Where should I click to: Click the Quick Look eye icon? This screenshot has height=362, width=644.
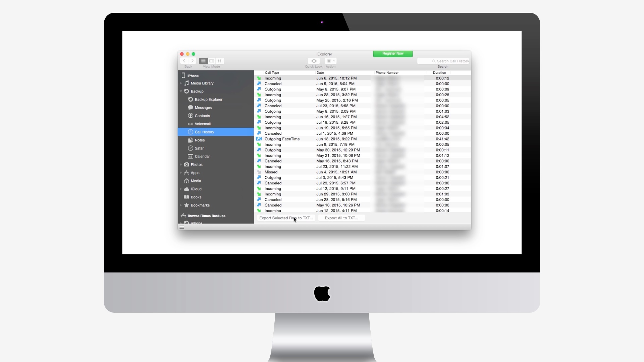314,61
